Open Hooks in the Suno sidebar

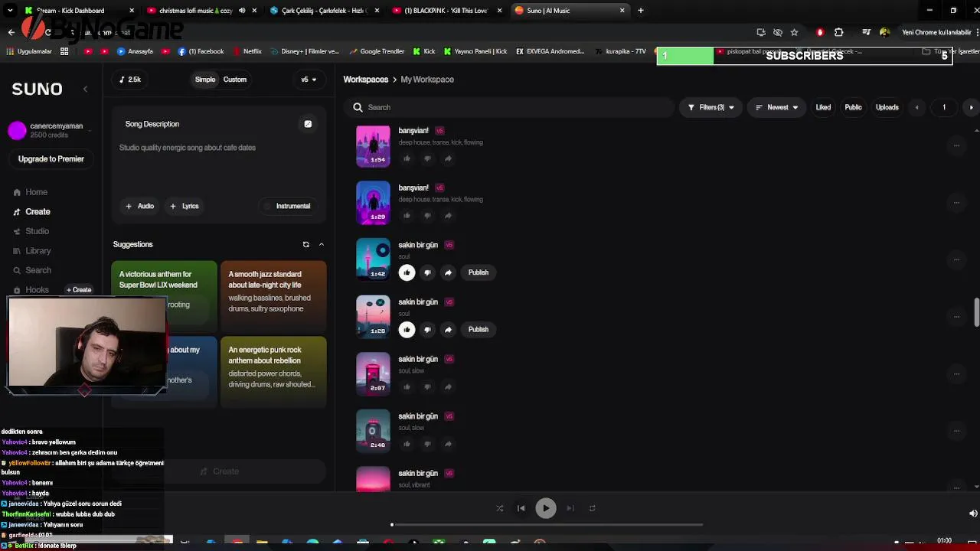(31, 290)
